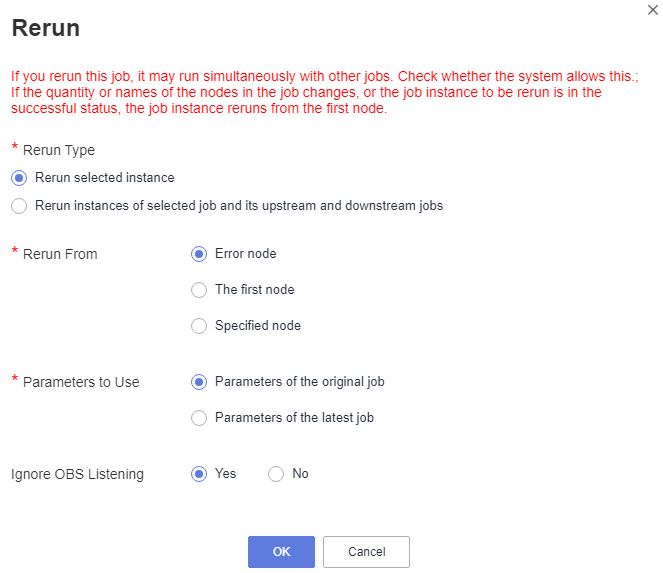663x573 pixels.
Task: Click the 'Rerun selected instance' label text
Action: (104, 178)
